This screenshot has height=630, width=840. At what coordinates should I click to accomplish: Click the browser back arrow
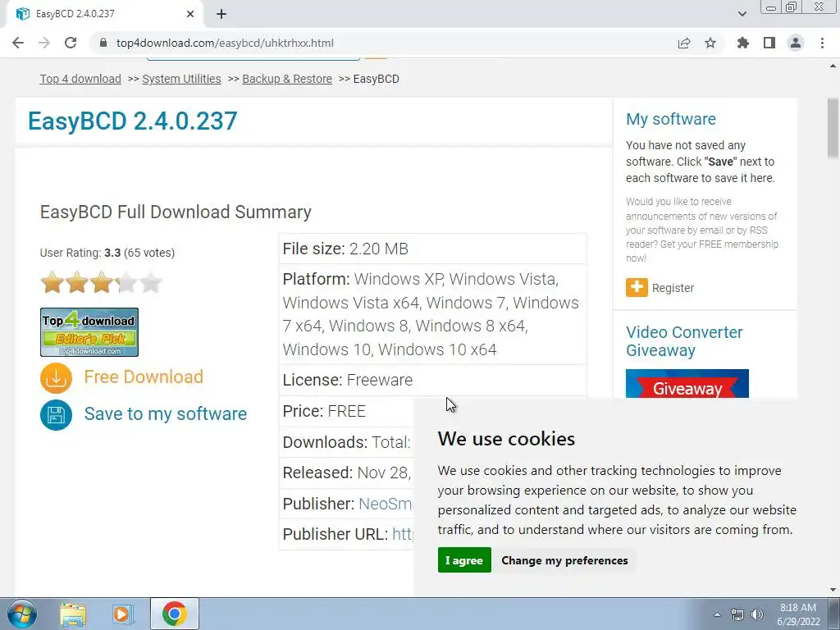point(18,43)
